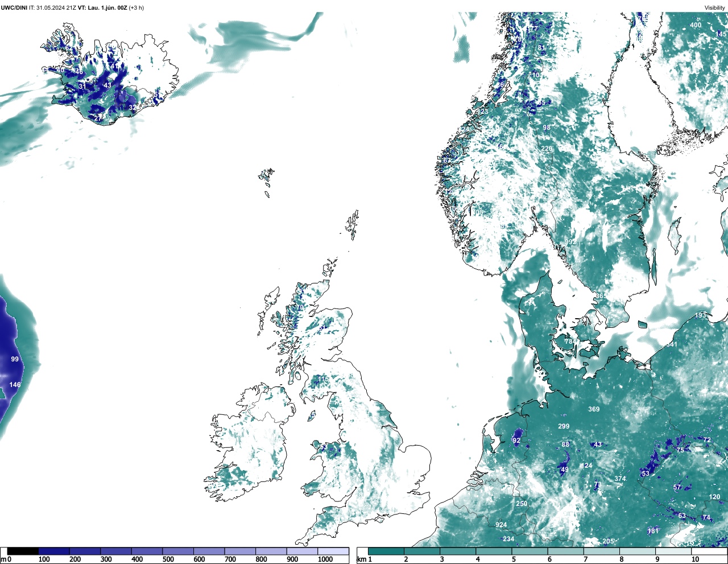Select the mid teal 5–6 km legend swatch
The width and height of the screenshot is (728, 564).
click(530, 551)
